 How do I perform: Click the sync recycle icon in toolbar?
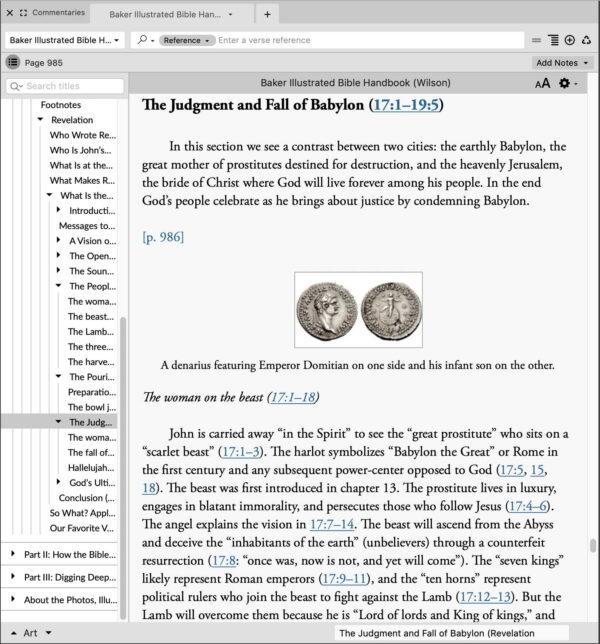pos(586,40)
